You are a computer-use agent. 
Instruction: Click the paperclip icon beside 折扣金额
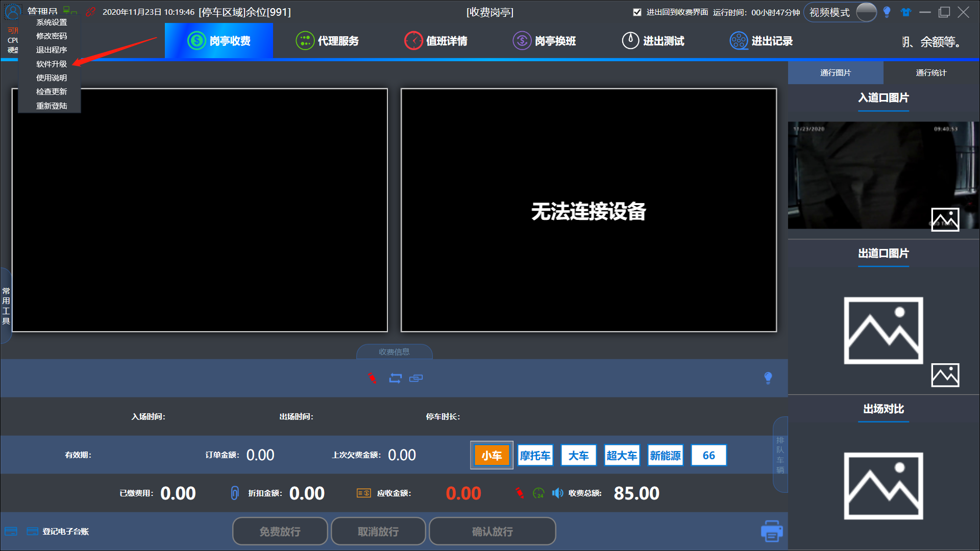[235, 493]
